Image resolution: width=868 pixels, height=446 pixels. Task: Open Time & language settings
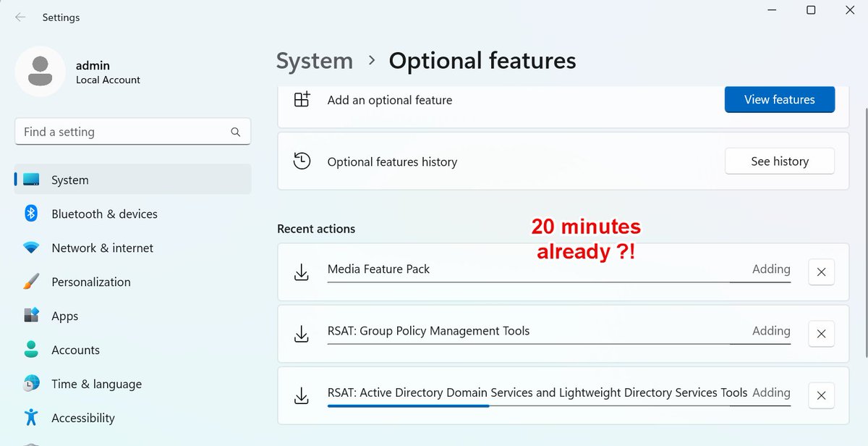point(133,384)
